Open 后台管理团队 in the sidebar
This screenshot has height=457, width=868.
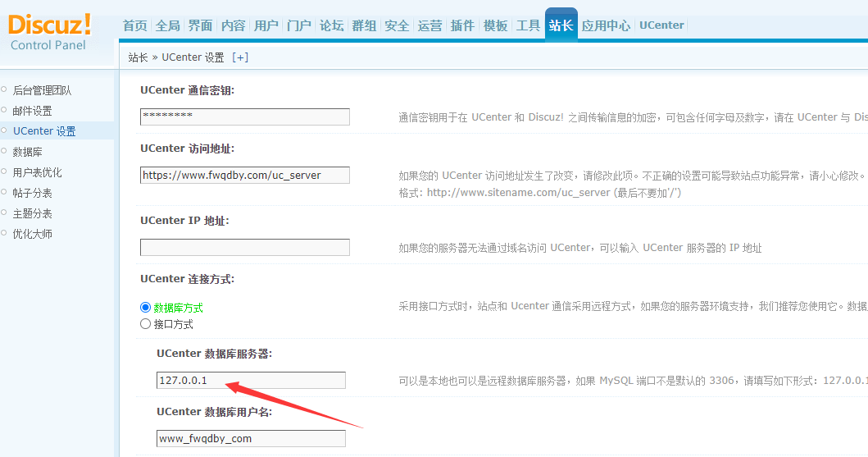point(42,90)
